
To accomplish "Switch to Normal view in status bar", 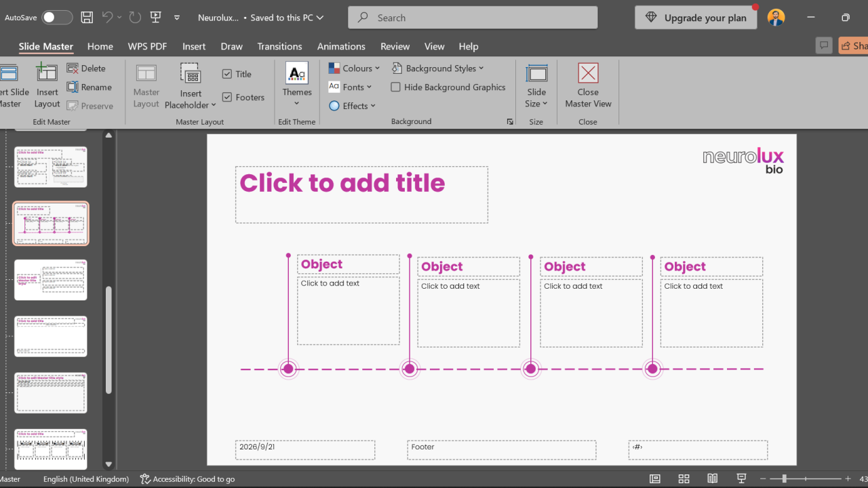I will click(655, 479).
